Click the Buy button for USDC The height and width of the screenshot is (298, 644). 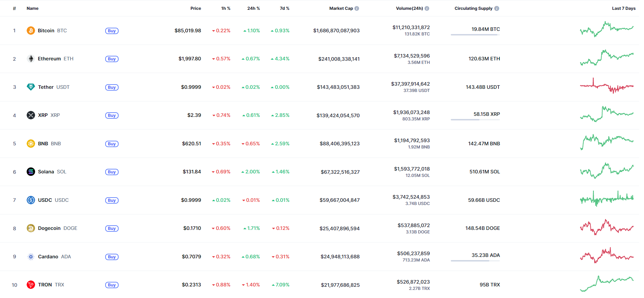pos(112,200)
